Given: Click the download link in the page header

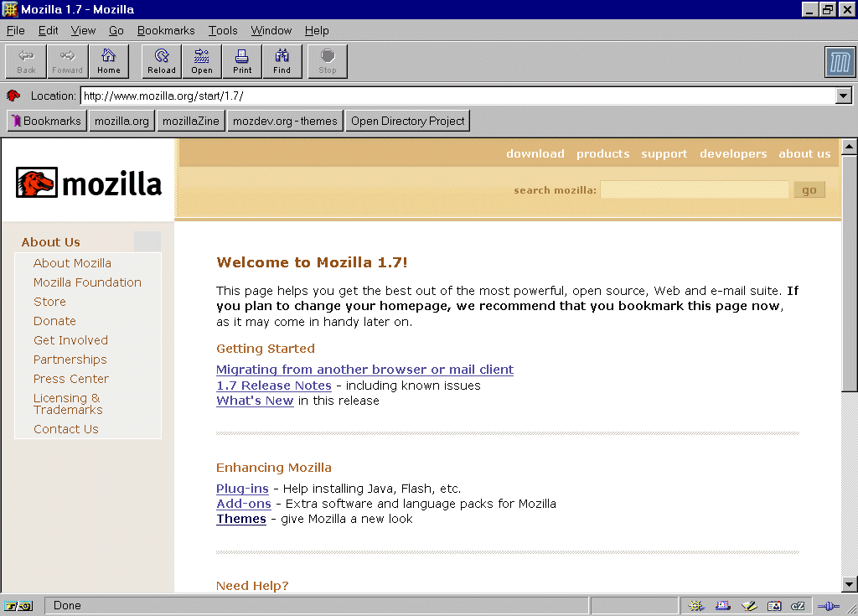Looking at the screenshot, I should [x=535, y=154].
